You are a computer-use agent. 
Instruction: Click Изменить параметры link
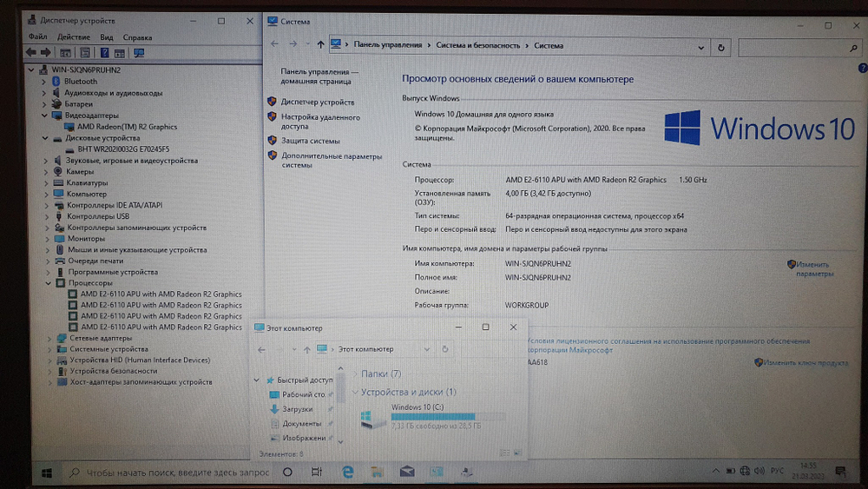(814, 269)
